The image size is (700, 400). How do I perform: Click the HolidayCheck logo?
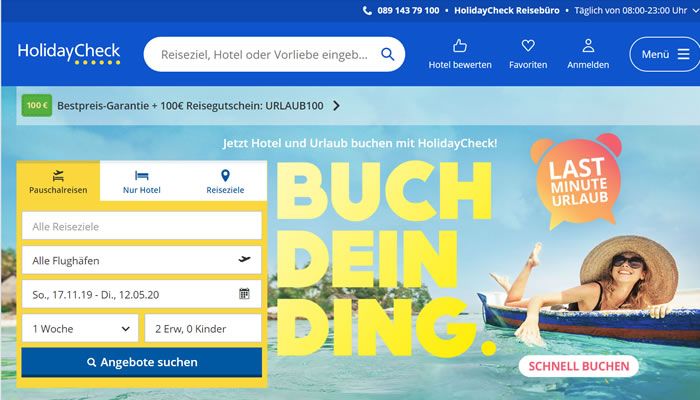click(69, 54)
